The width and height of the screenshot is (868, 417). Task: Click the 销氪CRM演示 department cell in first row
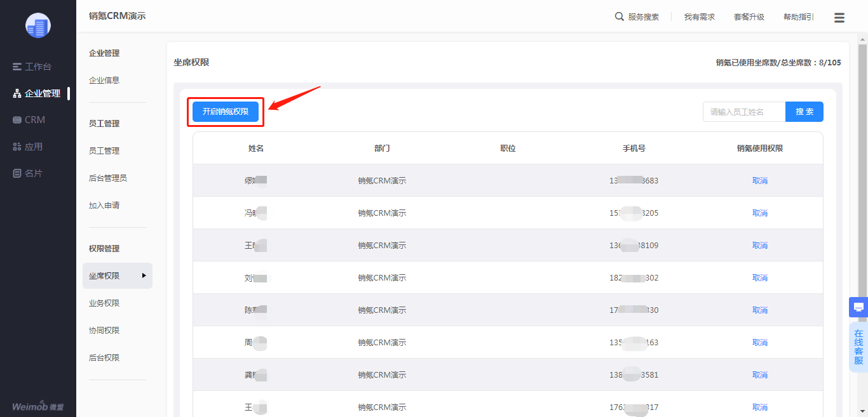pos(382,181)
